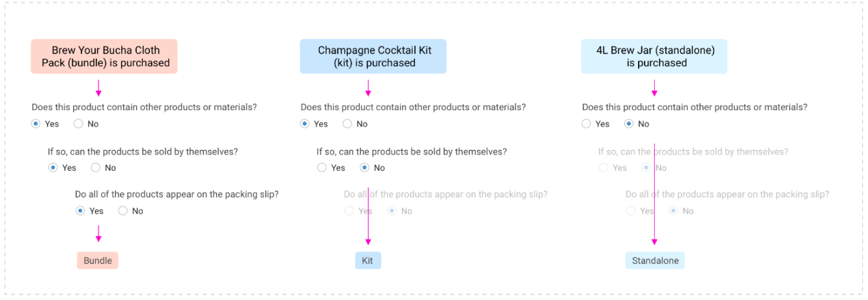Click the "Champagne Cocktail Kit" header box

click(x=373, y=57)
